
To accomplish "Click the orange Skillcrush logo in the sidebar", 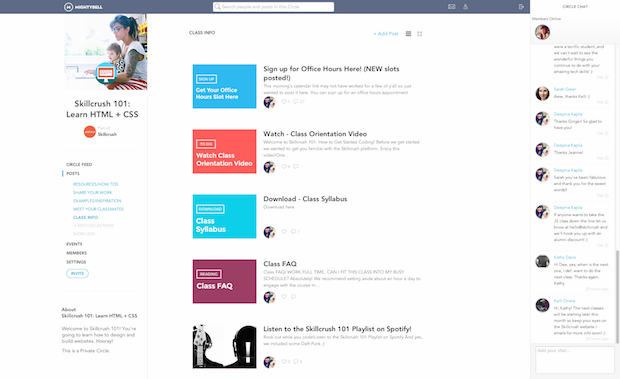I will tap(90, 132).
